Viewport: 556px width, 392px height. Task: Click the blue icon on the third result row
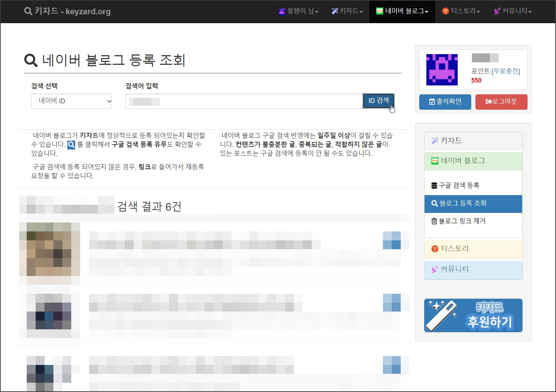tap(392, 365)
